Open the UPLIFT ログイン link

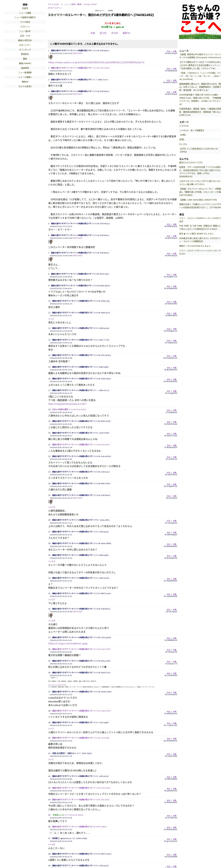click(x=55, y=8)
